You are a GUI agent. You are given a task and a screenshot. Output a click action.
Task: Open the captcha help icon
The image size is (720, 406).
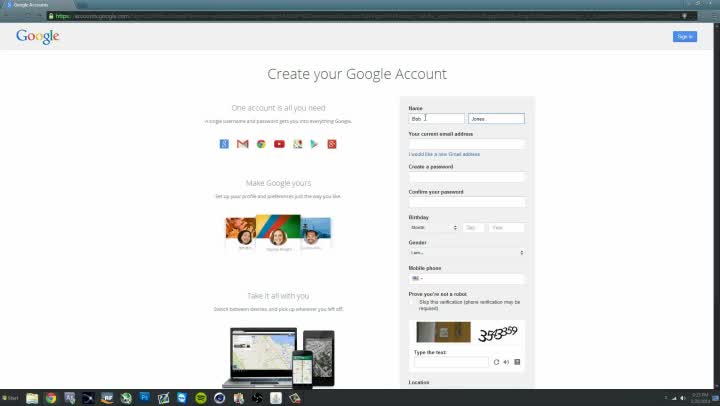click(x=517, y=362)
